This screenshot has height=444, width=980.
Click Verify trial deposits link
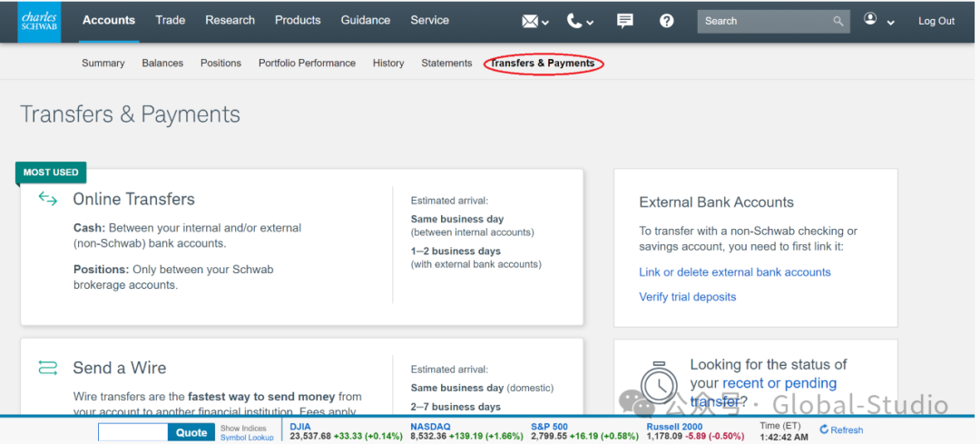pos(688,297)
